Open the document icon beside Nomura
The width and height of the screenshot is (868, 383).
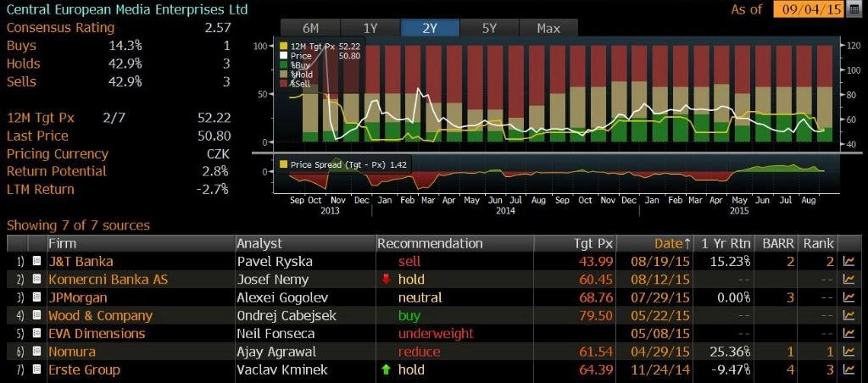point(37,352)
